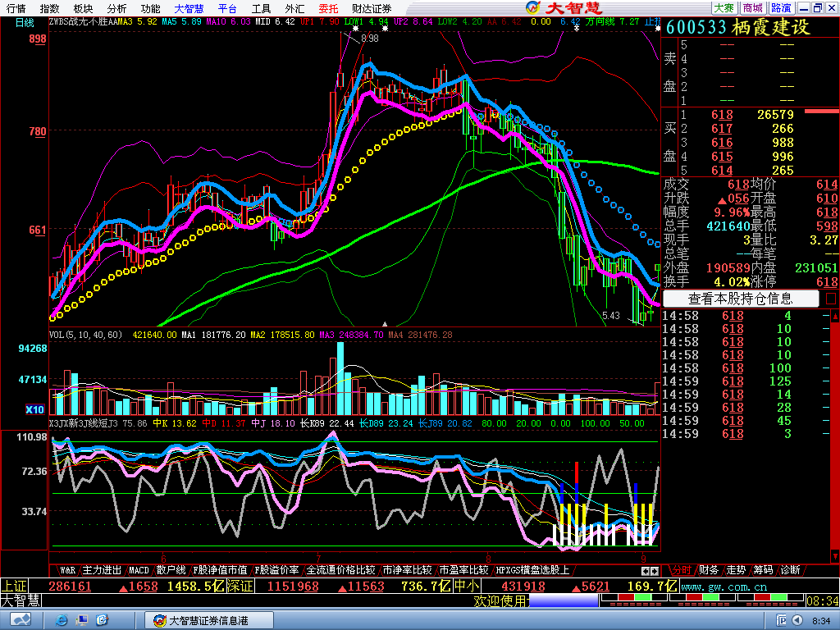This screenshot has width=840, height=630.
Task: Open the 分析 menu
Action: click(x=116, y=8)
